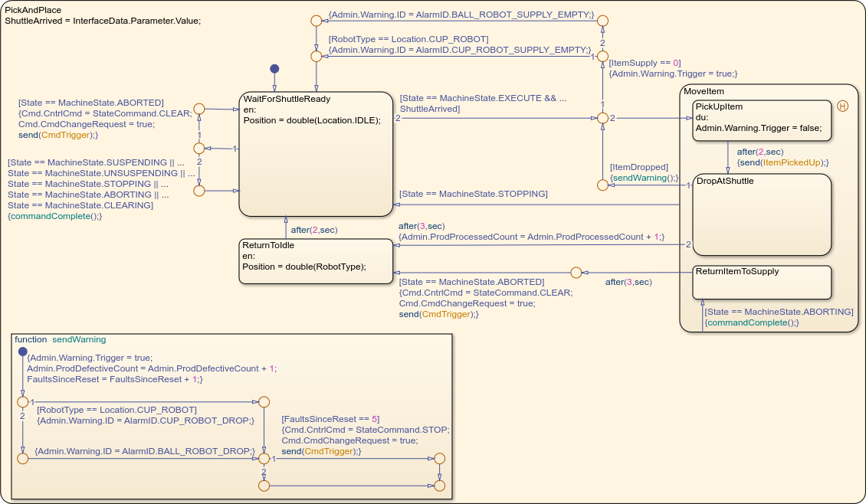Click the after(2,sec) label above ReturnToIdle
The width and height of the screenshot is (866, 504).
[x=314, y=229]
